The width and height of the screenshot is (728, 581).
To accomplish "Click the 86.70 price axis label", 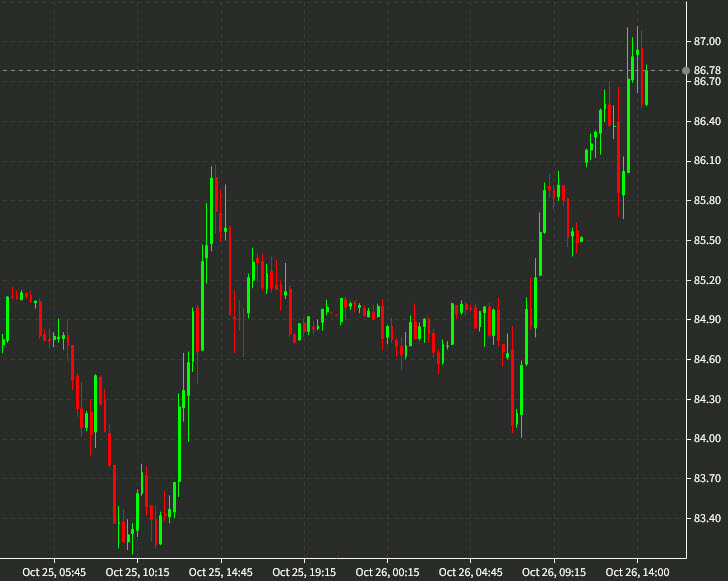I will 707,82.
